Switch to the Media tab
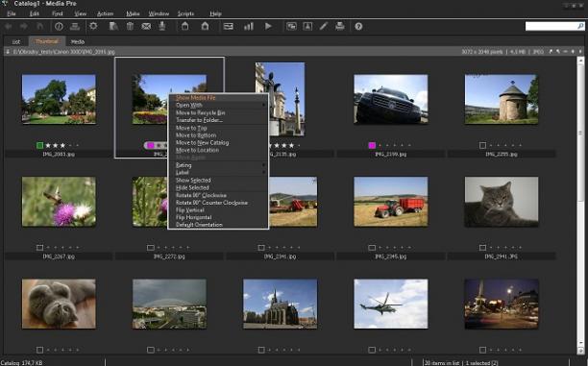The width and height of the screenshot is (588, 366). 77,41
